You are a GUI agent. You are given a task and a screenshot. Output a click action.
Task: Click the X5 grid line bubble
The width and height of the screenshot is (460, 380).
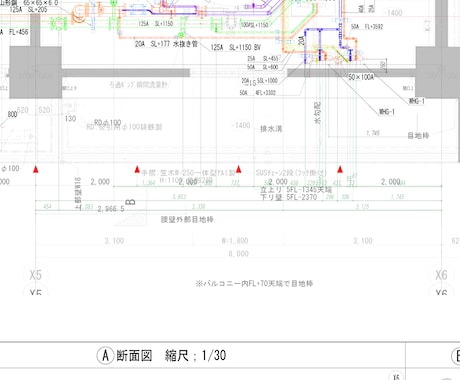pyautogui.click(x=36, y=275)
